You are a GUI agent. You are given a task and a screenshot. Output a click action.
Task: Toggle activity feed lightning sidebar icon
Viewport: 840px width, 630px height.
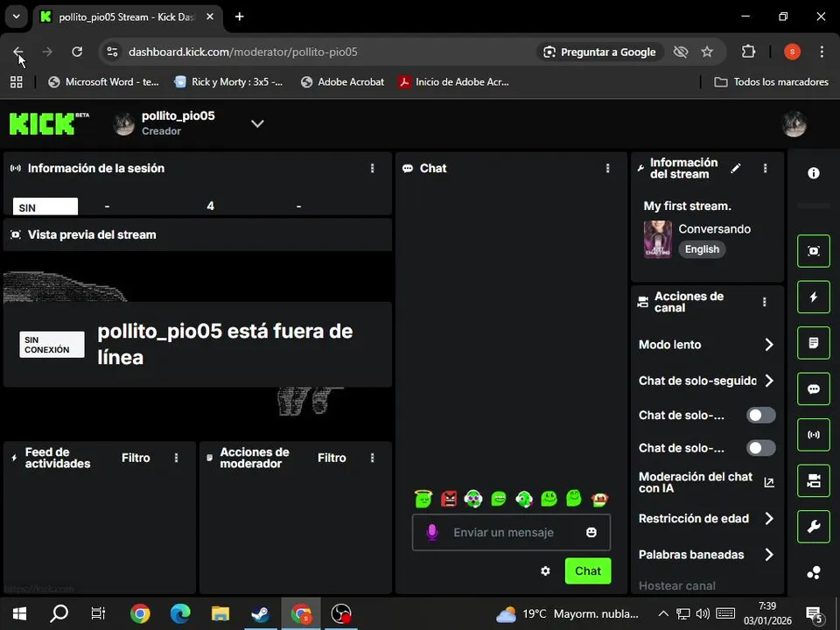813,297
